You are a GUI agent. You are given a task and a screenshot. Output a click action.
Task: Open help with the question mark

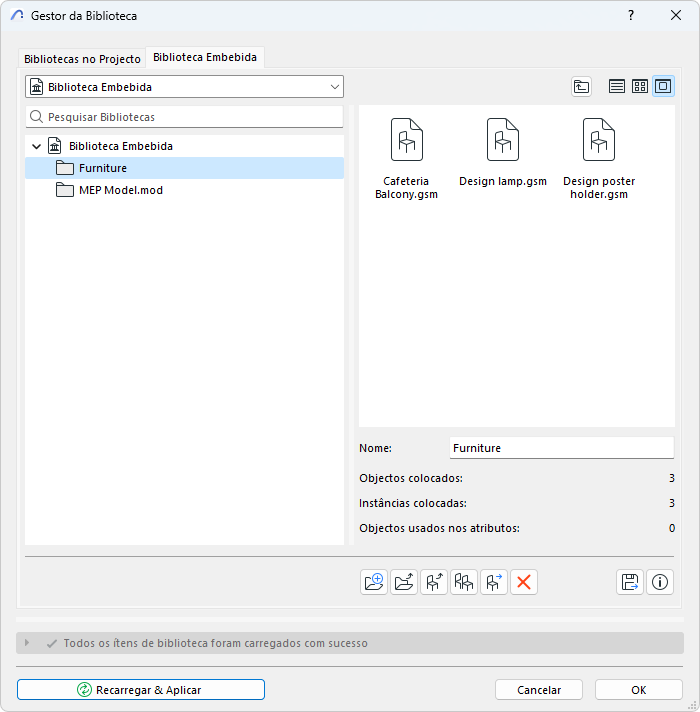[631, 15]
